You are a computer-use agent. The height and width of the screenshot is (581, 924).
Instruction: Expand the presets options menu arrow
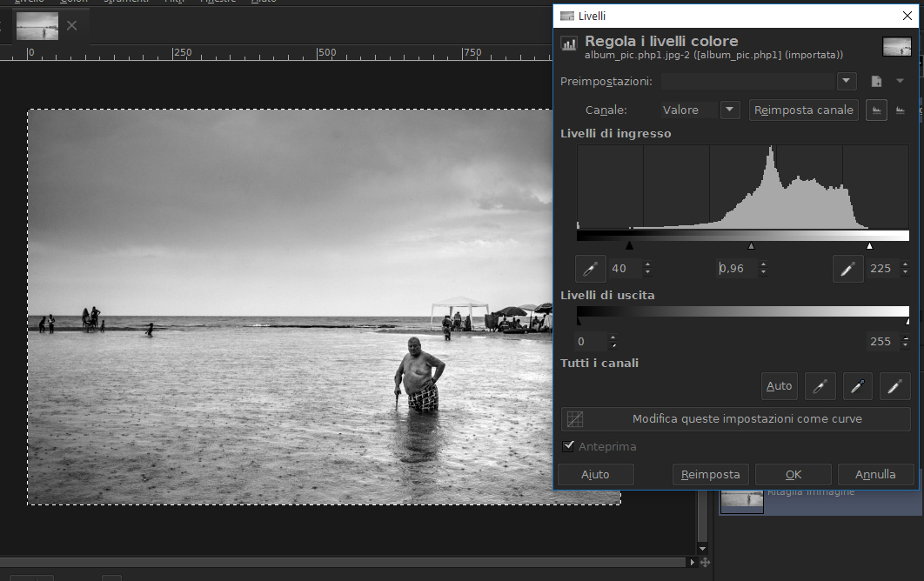point(901,81)
